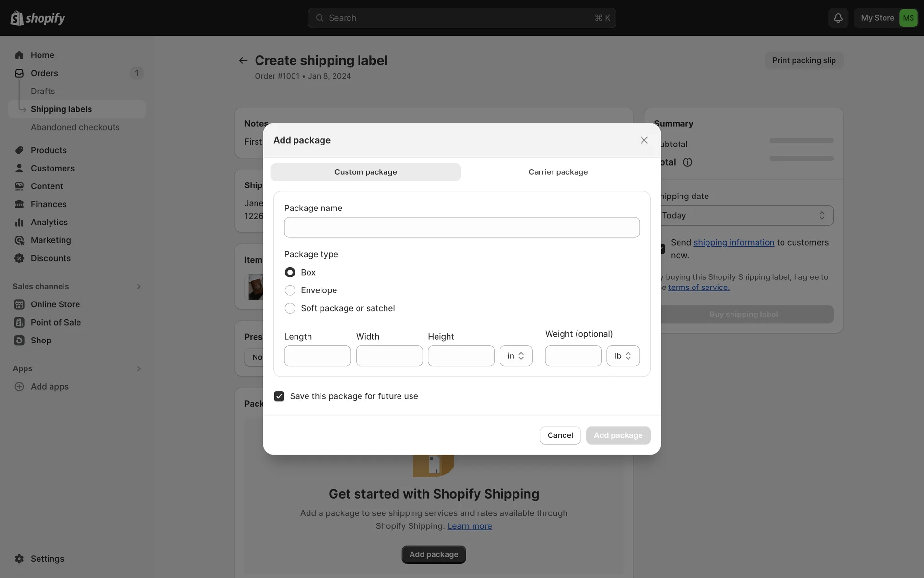The image size is (924, 578).
Task: Open the dimension unit dropdown showing in
Action: click(516, 356)
